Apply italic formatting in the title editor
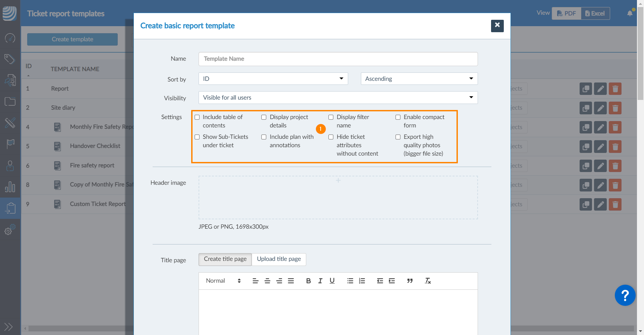This screenshot has width=644, height=335. (x=320, y=281)
